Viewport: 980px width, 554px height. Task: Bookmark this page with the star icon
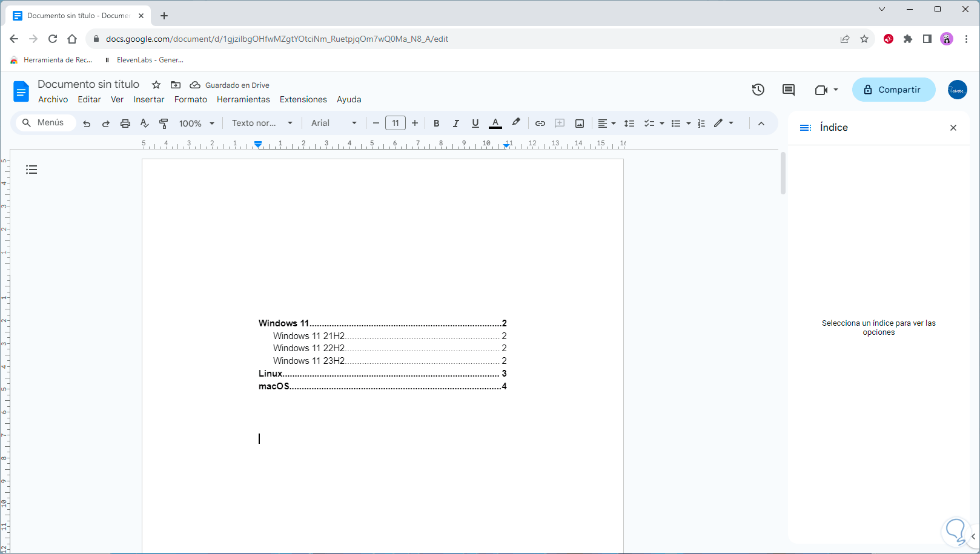coord(864,39)
